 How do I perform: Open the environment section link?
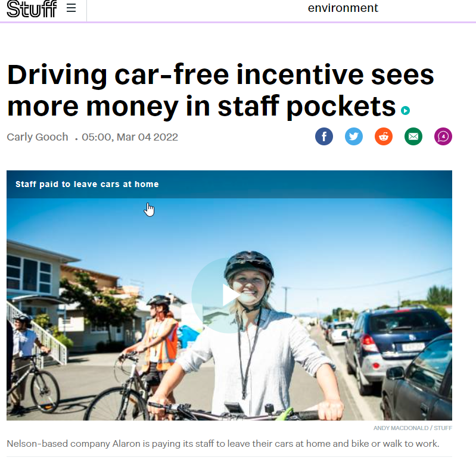pos(343,8)
